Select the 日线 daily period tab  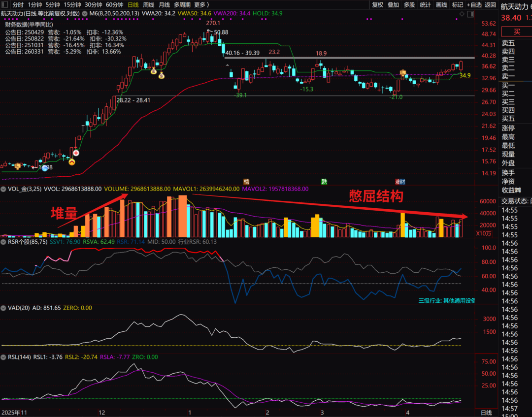point(133,5)
